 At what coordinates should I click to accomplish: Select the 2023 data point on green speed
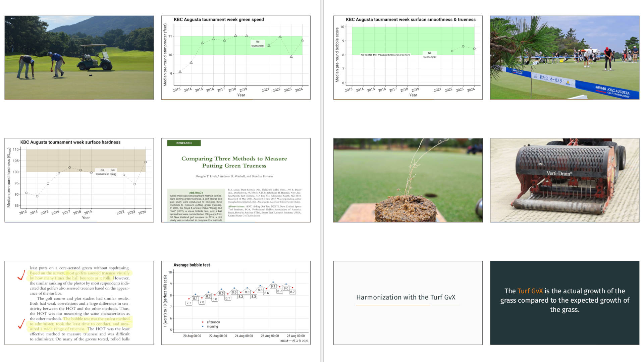click(290, 57)
